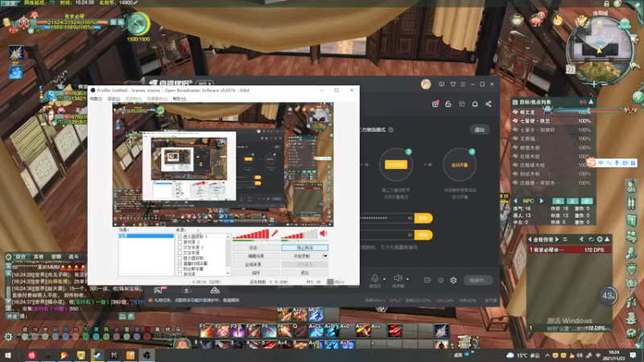
Task: Click the help icon beside 三方推流模式
Action: point(390,130)
